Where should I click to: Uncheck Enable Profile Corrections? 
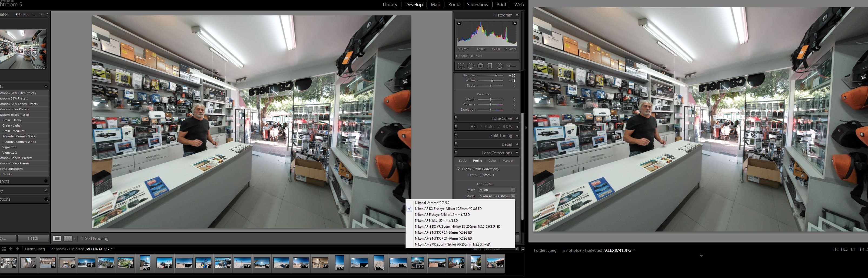coord(458,169)
